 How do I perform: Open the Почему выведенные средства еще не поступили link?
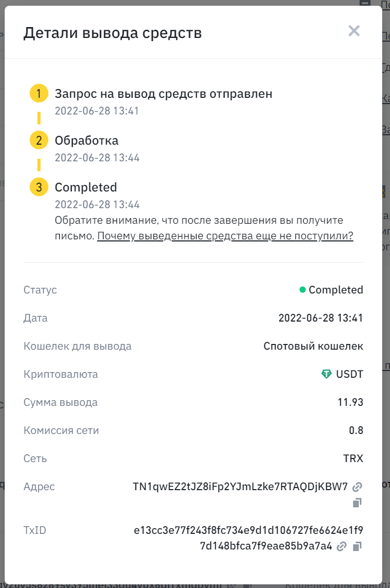[225, 236]
